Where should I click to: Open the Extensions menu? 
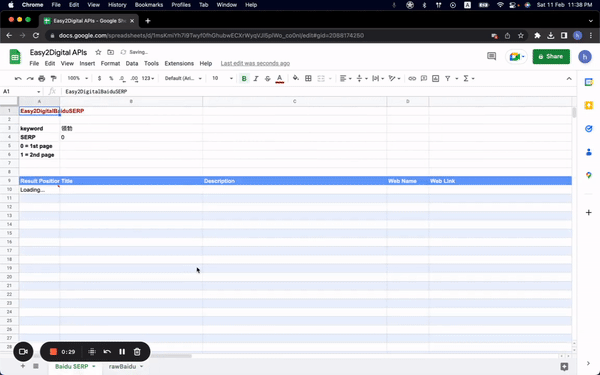click(x=179, y=64)
